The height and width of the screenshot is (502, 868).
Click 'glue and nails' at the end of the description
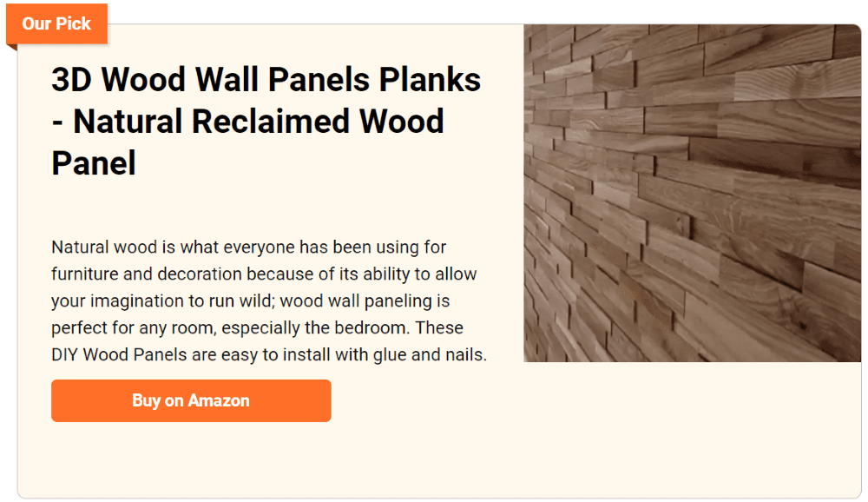click(x=430, y=354)
